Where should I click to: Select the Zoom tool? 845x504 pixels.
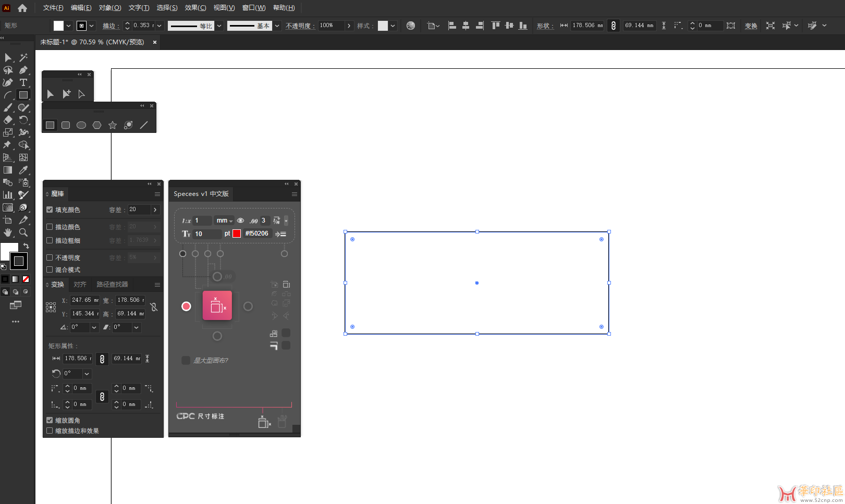pos(23,232)
